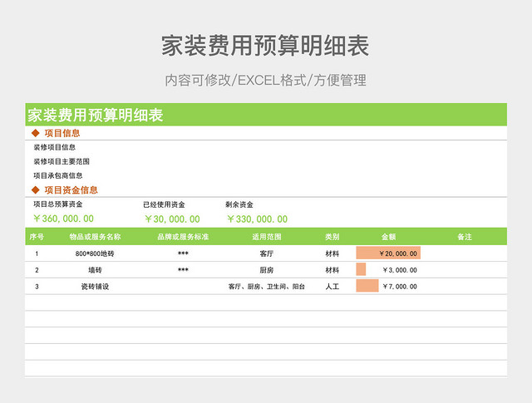Select the 瓷砖铺设 item cell
532x403 pixels.
[95, 287]
